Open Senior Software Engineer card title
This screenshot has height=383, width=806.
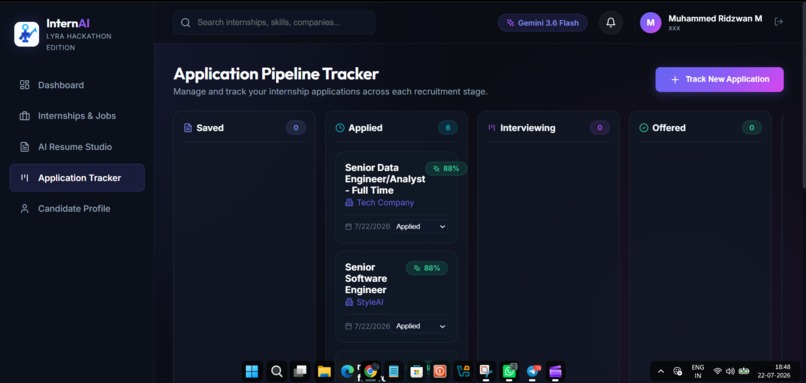pos(366,279)
